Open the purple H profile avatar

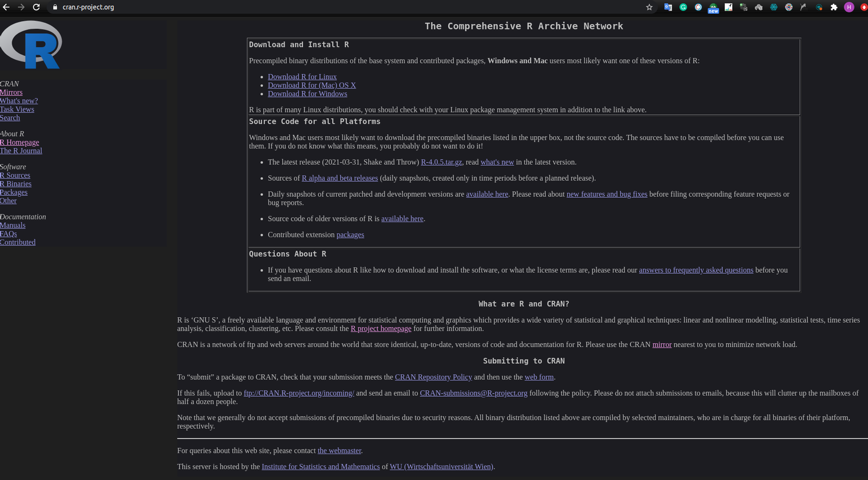[x=849, y=7]
